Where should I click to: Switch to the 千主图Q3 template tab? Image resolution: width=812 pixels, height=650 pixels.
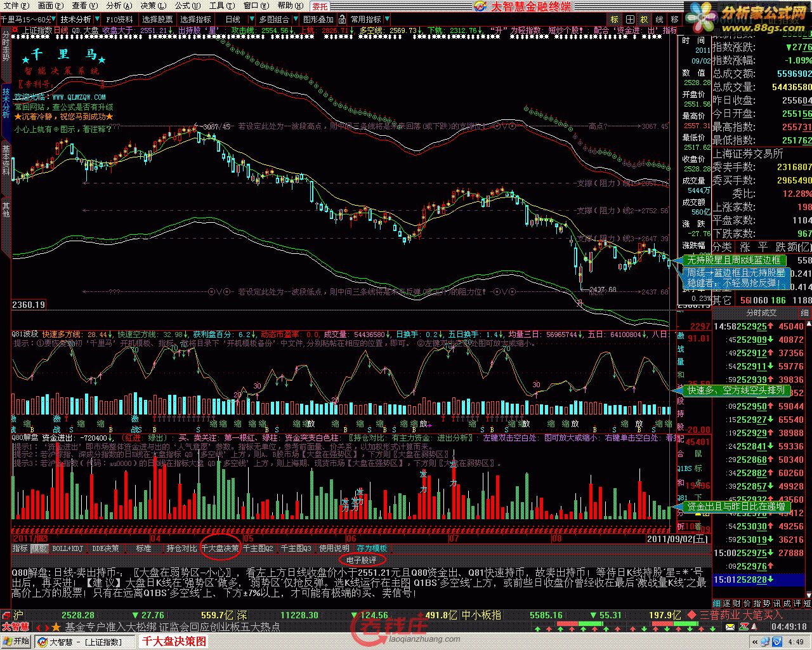[x=296, y=548]
